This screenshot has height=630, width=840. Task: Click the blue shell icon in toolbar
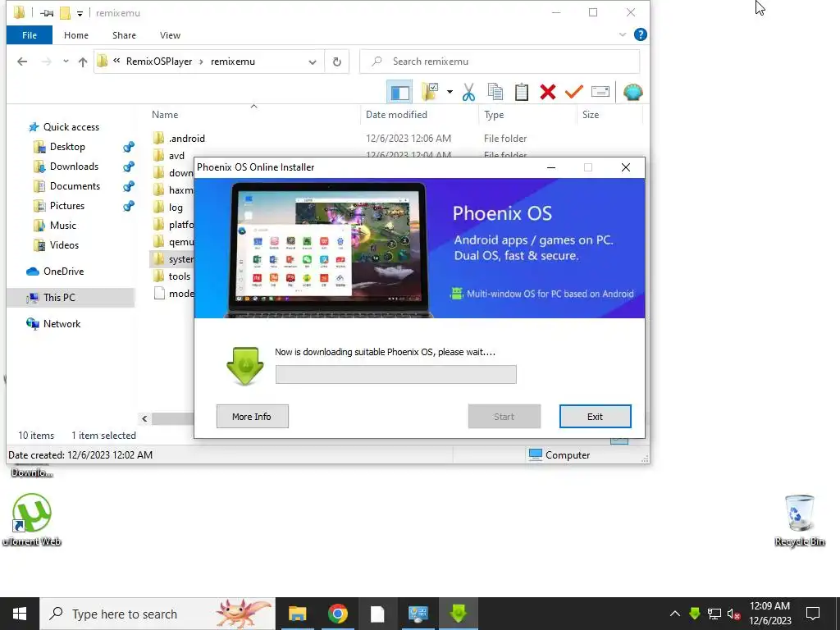[x=632, y=92]
